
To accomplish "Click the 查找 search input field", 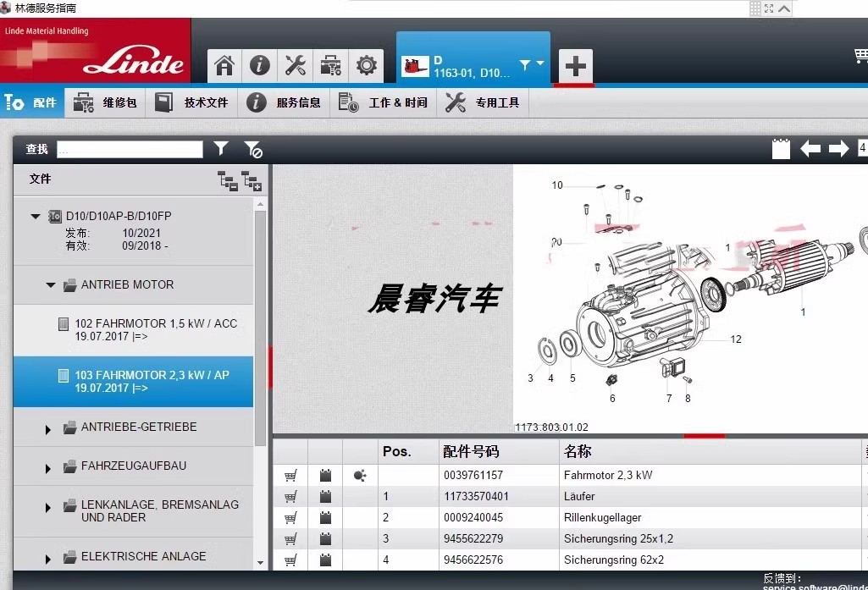I will [x=130, y=149].
